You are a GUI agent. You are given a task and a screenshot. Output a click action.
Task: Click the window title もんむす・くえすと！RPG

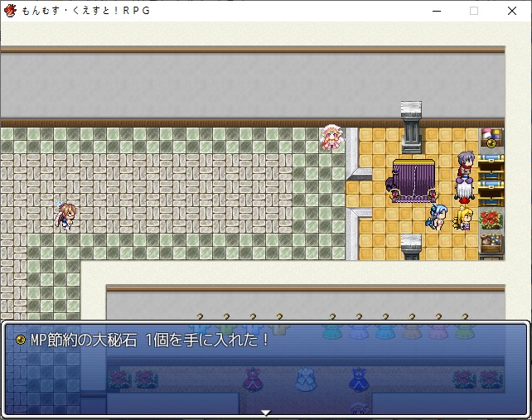[86, 11]
